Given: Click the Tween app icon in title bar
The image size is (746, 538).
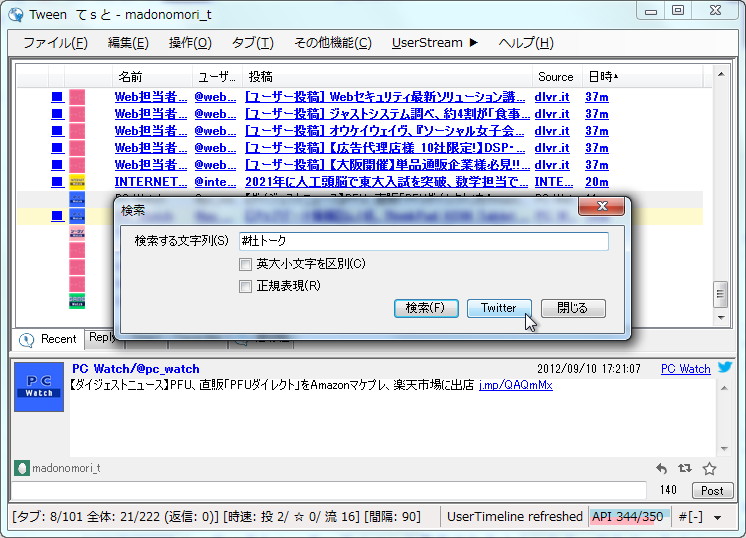Looking at the screenshot, I should 16,14.
